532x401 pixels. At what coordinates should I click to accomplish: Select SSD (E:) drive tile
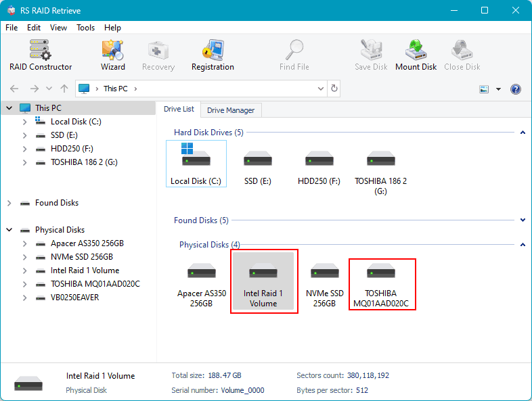[258, 168]
